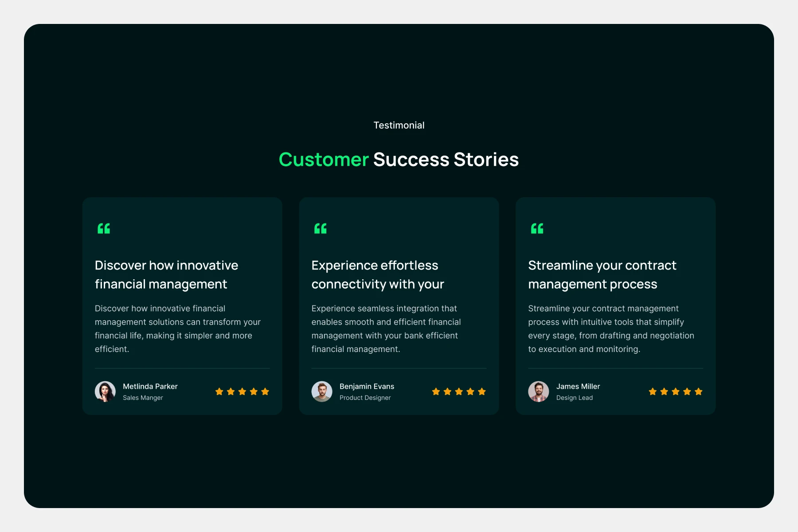Open the "Experience effortless connectivity with your" title
Viewport: 798px width, 532px height.
point(378,275)
